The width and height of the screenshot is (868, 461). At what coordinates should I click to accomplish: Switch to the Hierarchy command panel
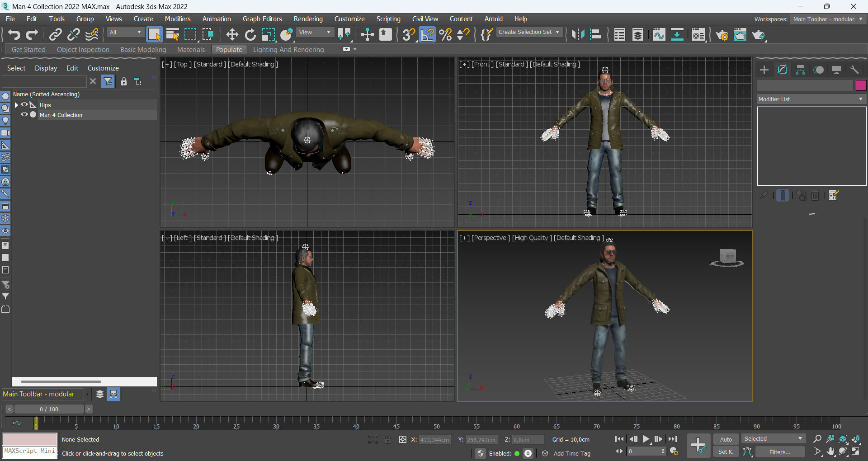tap(800, 70)
